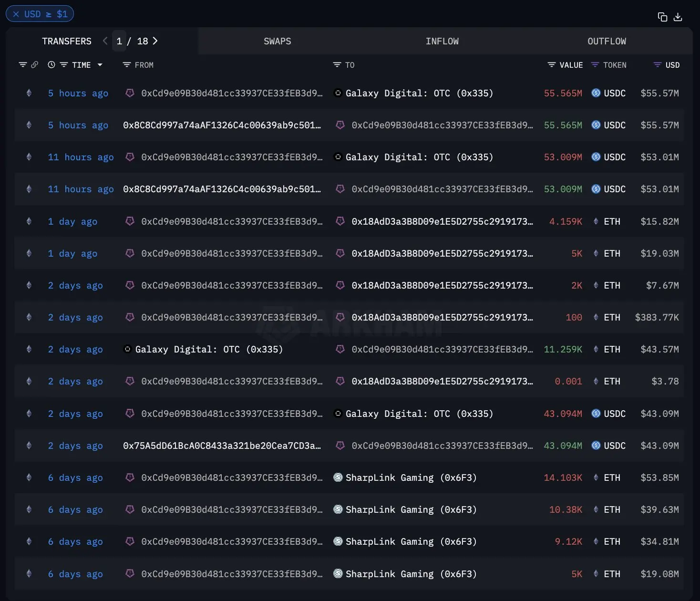Open sender 0x75A5dD61BcA0C8433a address

(x=222, y=446)
